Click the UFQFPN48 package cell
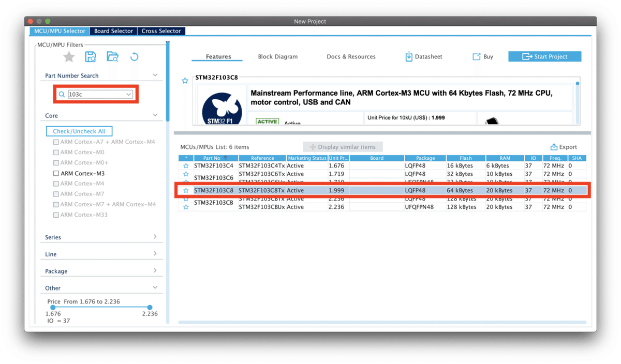 (x=424, y=207)
